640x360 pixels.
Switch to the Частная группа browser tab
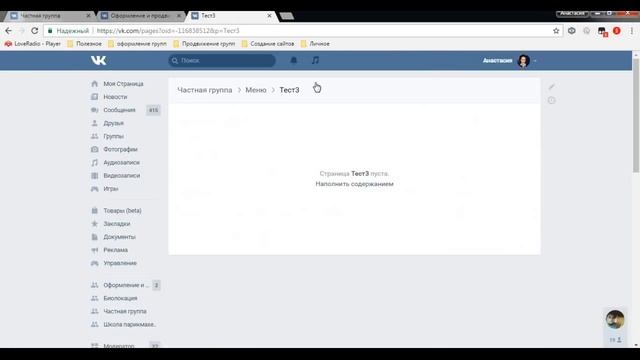(x=49, y=16)
